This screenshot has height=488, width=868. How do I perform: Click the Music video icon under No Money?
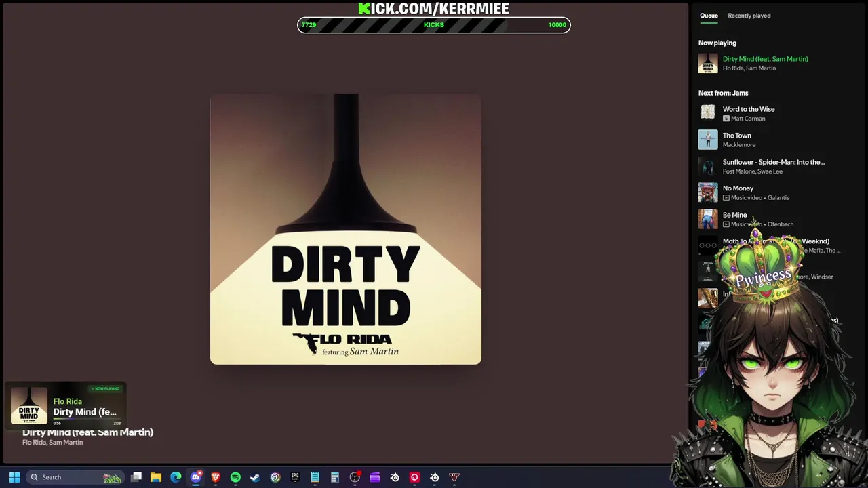point(726,198)
